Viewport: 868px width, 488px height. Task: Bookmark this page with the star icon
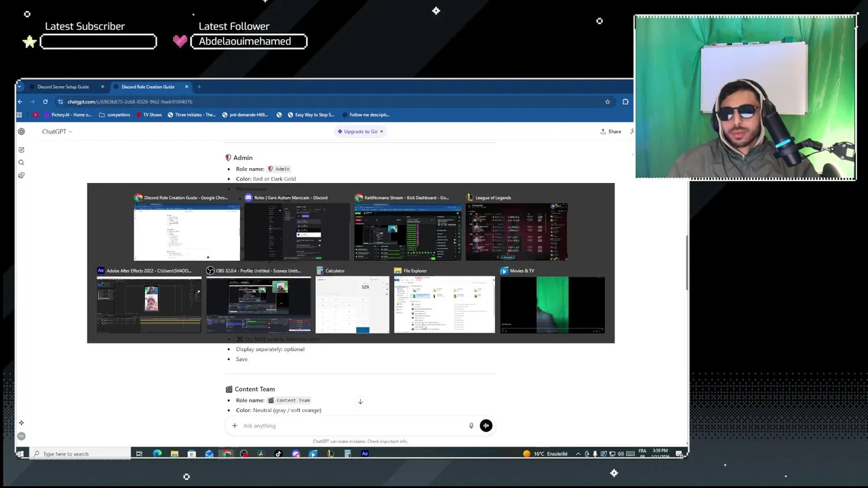pos(608,102)
